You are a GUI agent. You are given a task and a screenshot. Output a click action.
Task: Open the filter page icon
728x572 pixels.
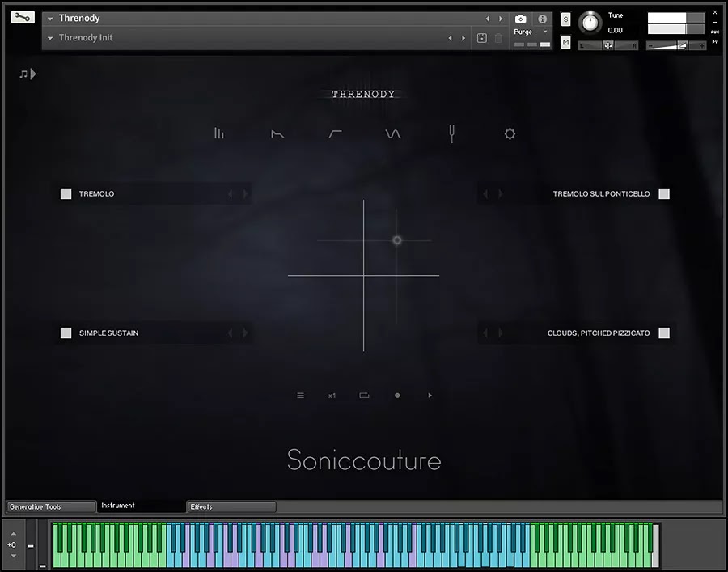point(336,133)
